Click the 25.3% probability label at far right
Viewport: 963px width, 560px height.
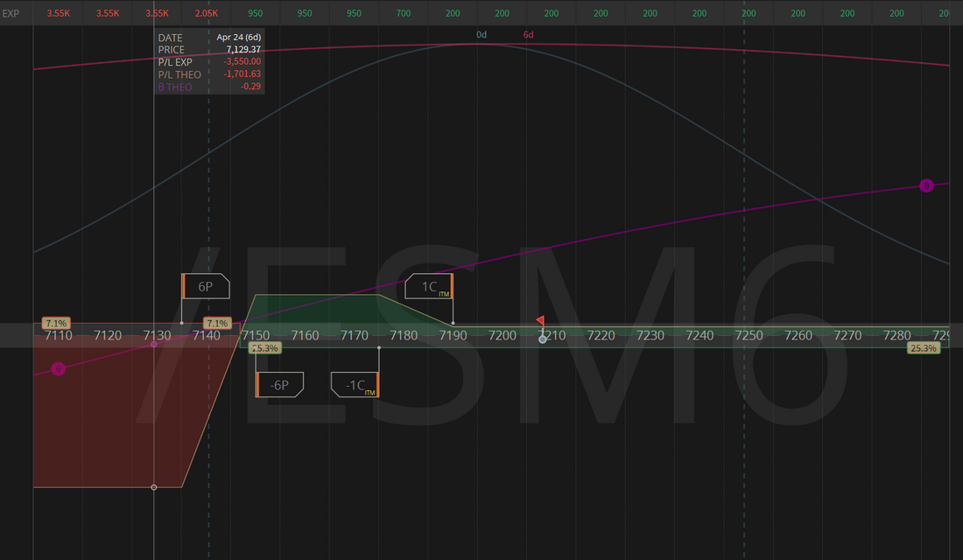(923, 348)
